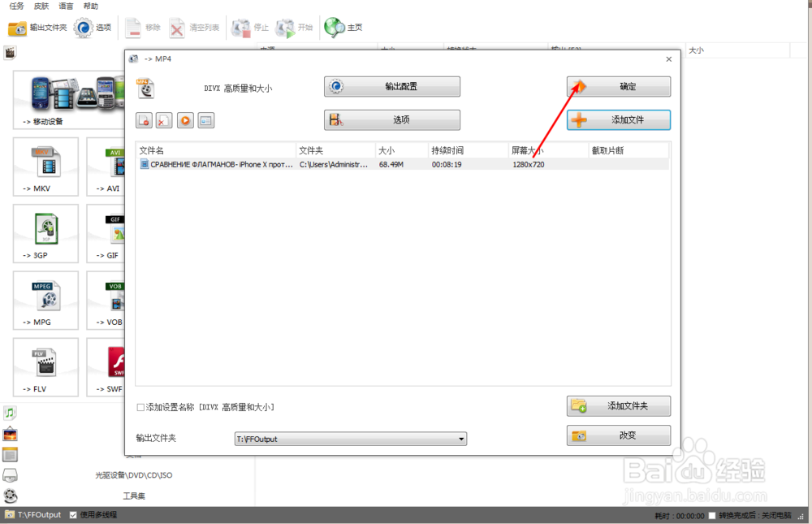Click the file info icon in dialog
The height and width of the screenshot is (524, 812).
point(205,121)
